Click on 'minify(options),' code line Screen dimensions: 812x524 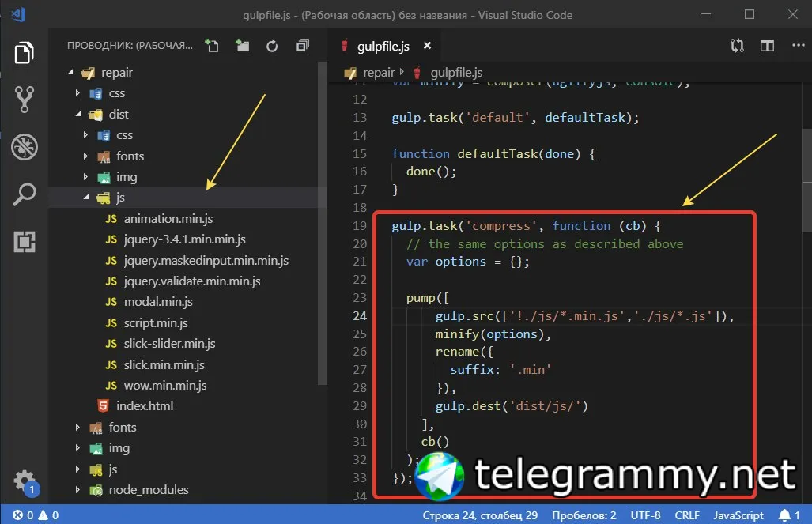pyautogui.click(x=493, y=334)
